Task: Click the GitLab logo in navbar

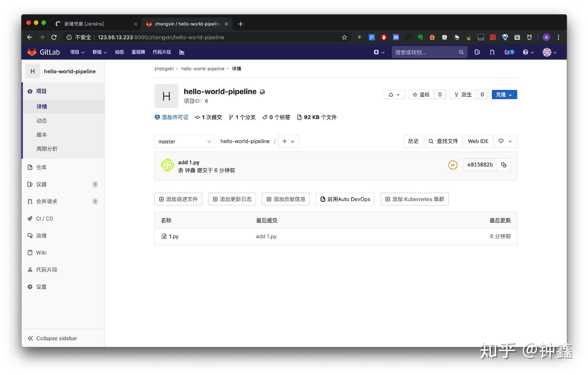Action: pos(43,52)
